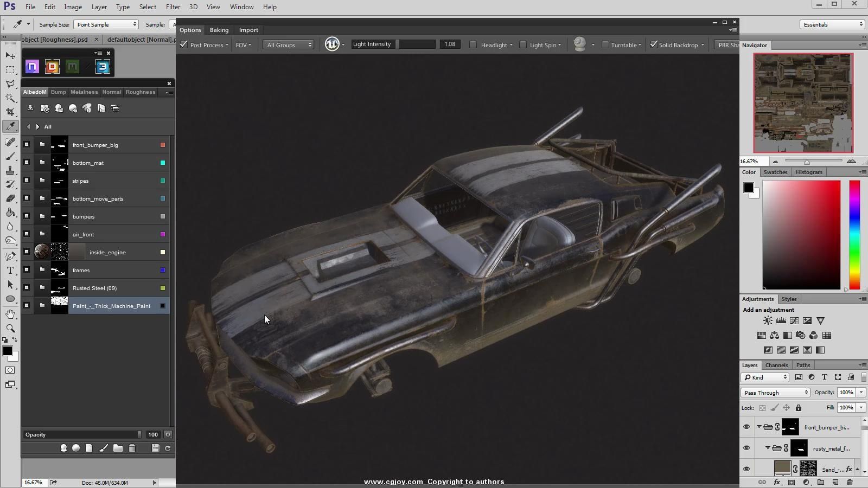The image size is (868, 488).
Task: Switch to the Swatches tab
Action: pos(775,172)
